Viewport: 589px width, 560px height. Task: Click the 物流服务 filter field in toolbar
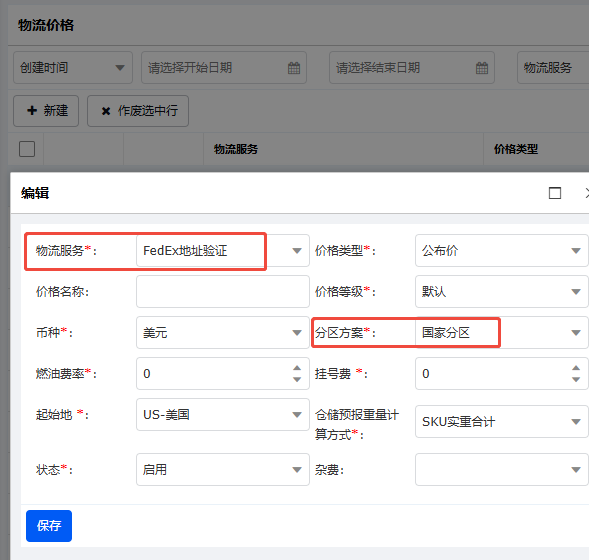[553, 68]
